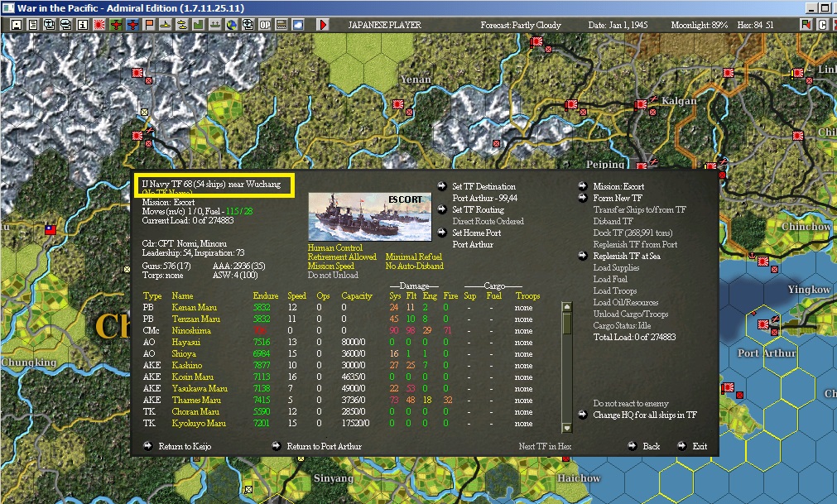
Task: Click the Port Arthur base on map
Action: point(764,324)
